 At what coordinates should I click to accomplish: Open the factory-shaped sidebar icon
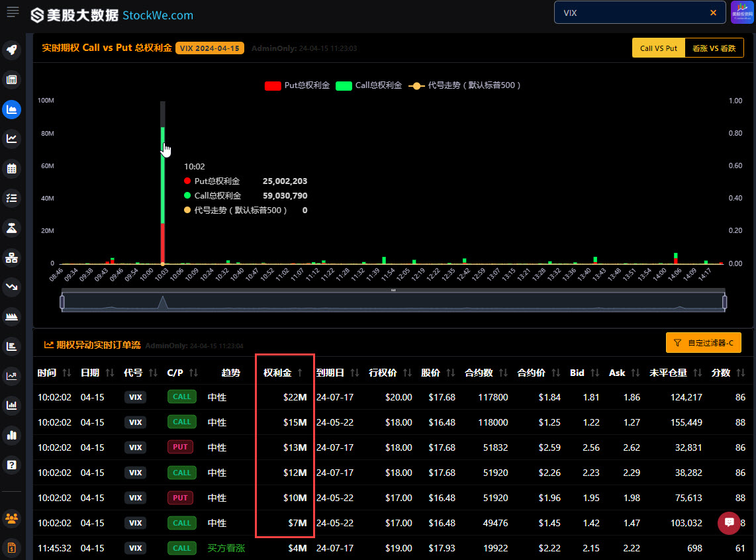click(x=11, y=316)
